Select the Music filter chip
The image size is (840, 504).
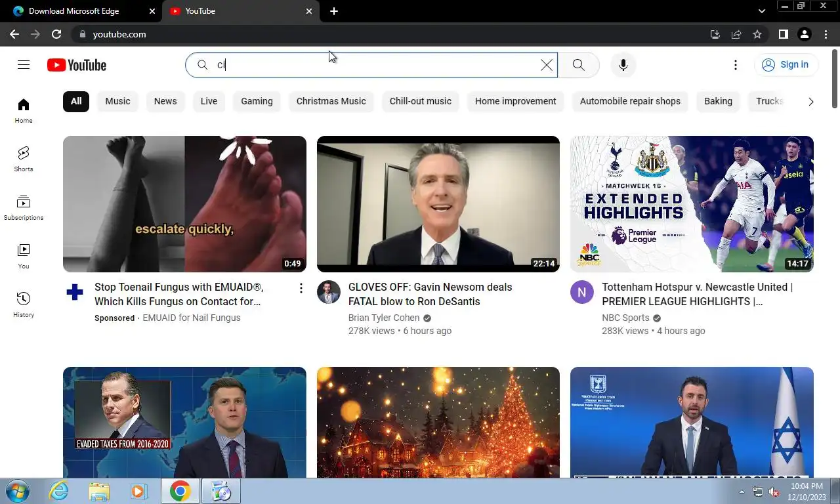tap(117, 101)
